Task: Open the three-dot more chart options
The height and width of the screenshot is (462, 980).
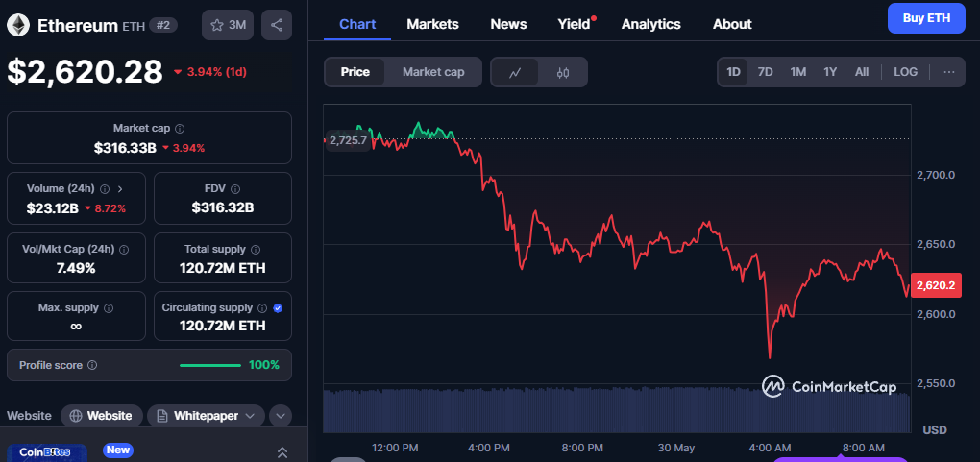Action: [948, 72]
